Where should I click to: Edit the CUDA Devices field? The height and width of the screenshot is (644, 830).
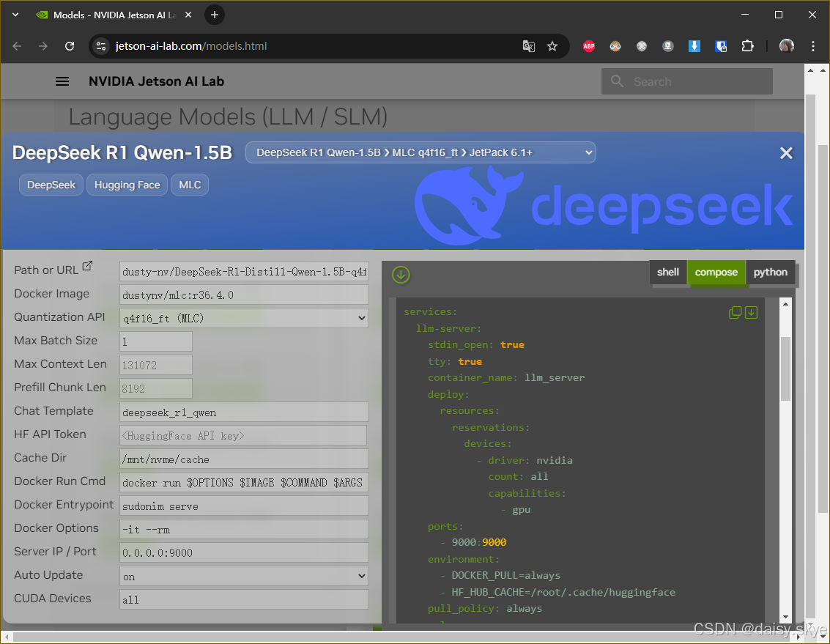click(244, 599)
